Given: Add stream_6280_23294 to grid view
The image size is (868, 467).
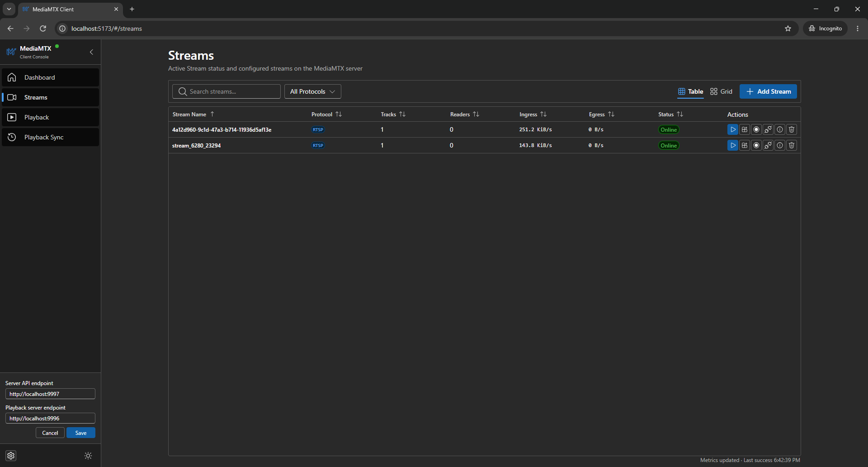Looking at the screenshot, I should (745, 145).
